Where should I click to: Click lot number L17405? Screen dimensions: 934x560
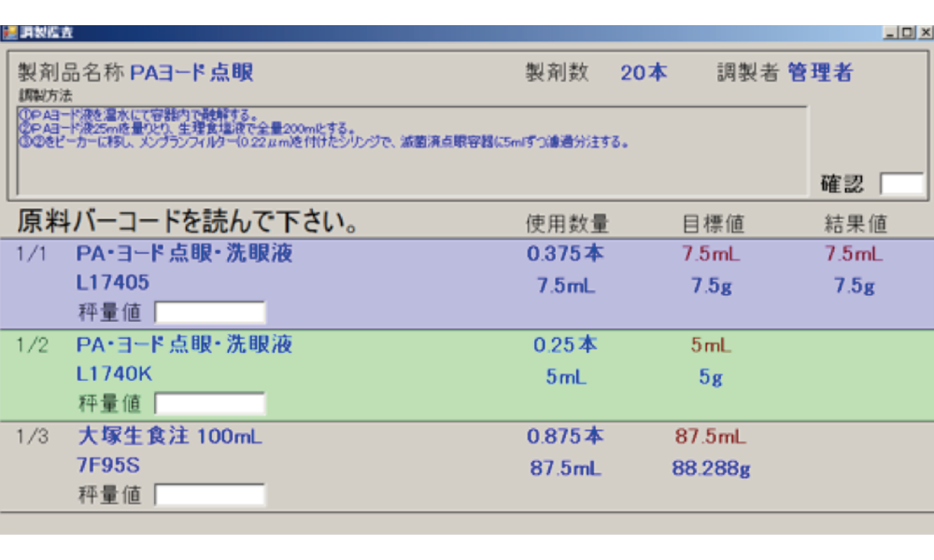[113, 283]
